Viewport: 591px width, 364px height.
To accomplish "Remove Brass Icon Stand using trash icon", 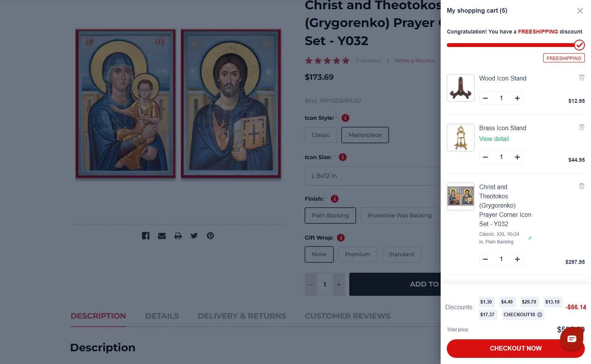I will coord(581,127).
